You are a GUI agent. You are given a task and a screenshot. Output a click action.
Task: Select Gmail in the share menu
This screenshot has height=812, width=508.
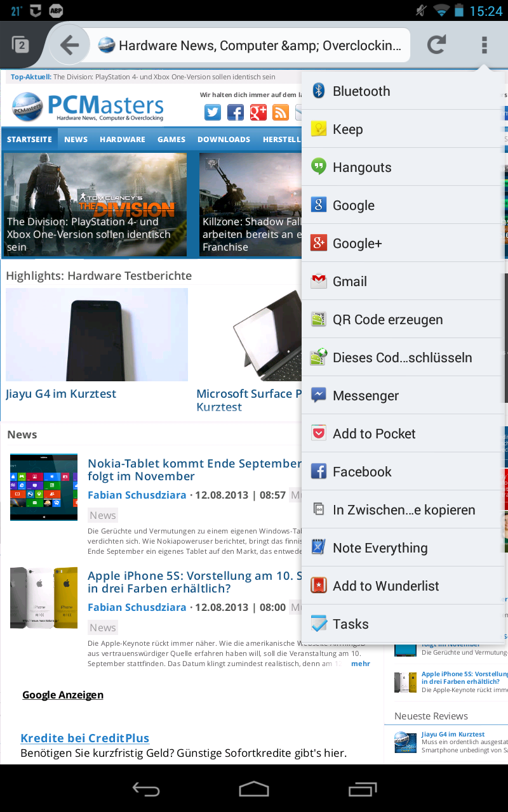pos(403,281)
